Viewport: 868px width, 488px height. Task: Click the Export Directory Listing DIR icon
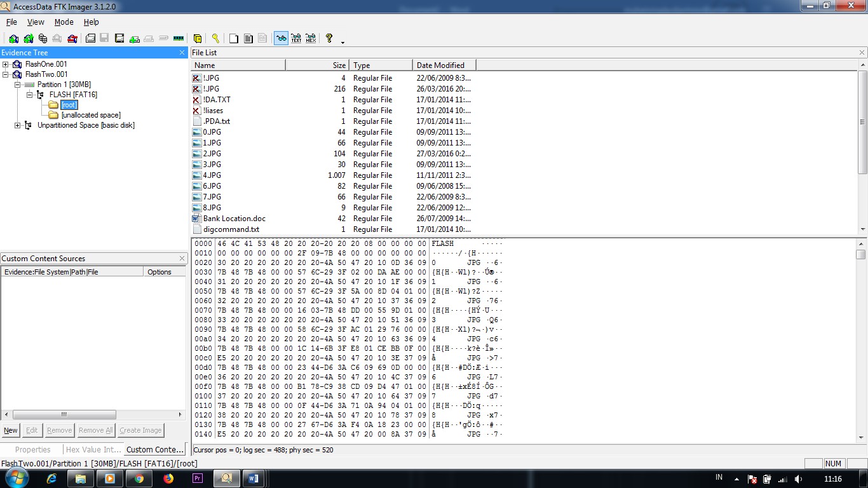(x=262, y=38)
